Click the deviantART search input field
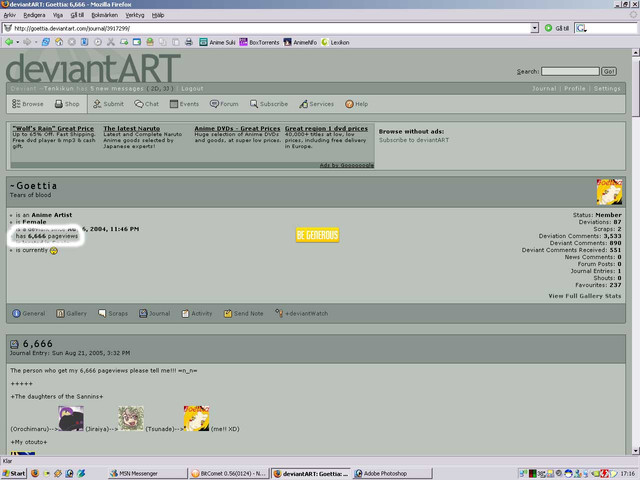This screenshot has width=640, height=480. 570,71
